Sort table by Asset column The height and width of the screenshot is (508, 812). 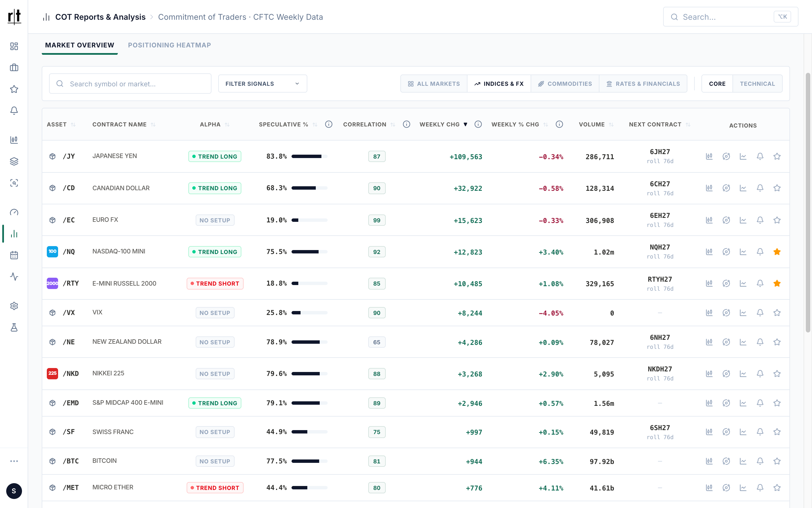[x=61, y=124]
